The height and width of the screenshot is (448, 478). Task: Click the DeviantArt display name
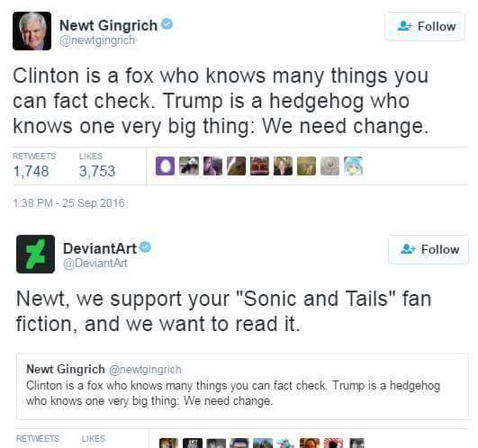coord(100,248)
